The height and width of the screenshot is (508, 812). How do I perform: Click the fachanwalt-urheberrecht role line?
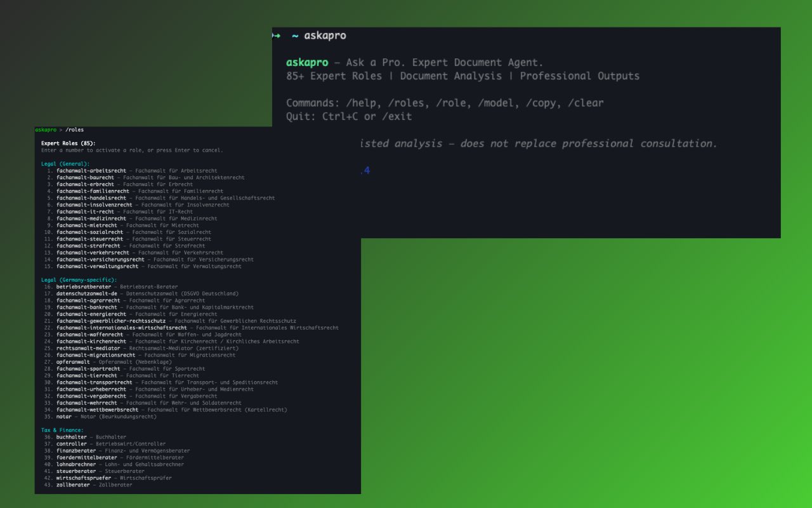click(x=149, y=389)
